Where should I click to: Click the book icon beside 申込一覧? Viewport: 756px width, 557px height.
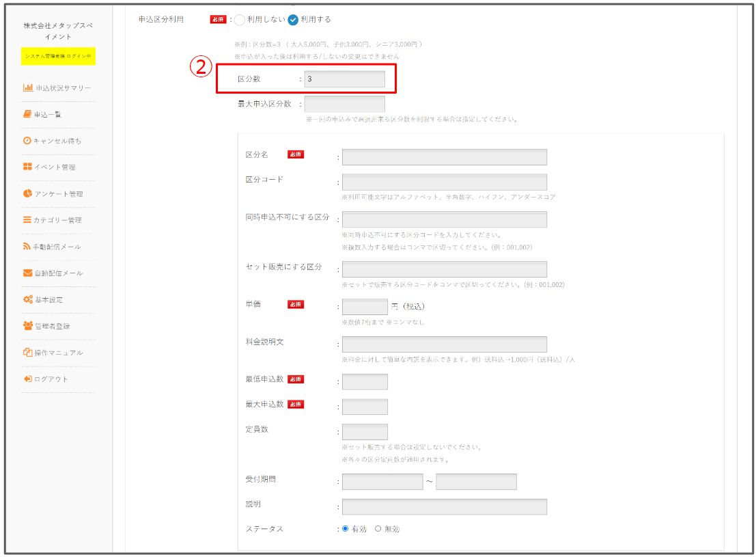(27, 114)
